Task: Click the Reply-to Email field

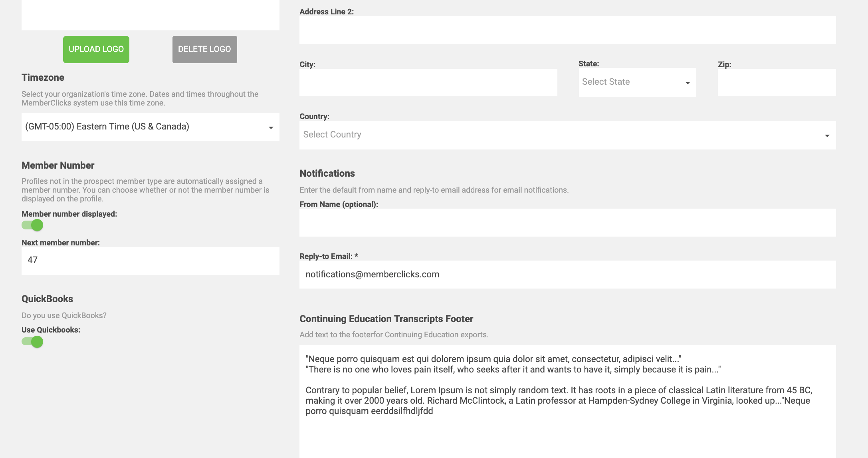Action: [568, 275]
